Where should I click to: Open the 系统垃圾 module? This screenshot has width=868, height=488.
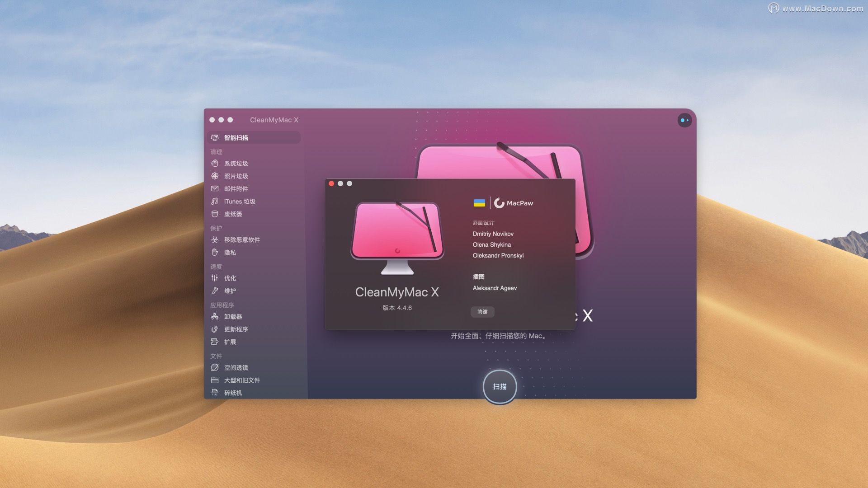[254, 163]
